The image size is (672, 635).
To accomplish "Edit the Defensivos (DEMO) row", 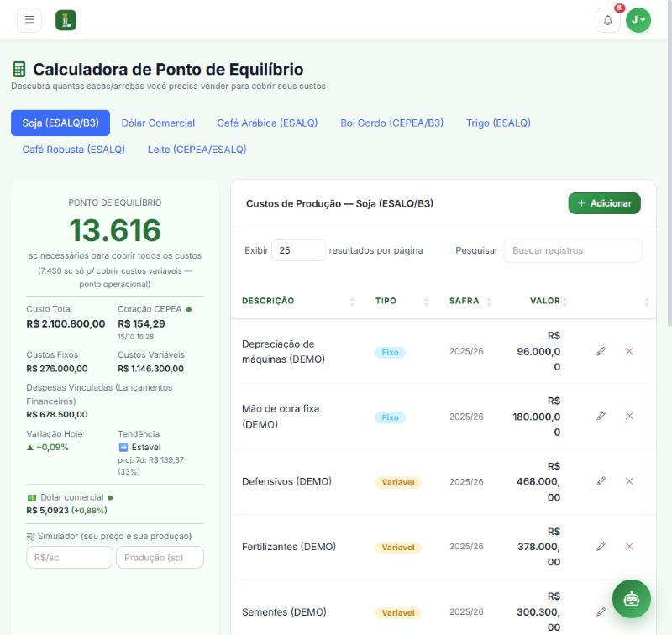I will (x=601, y=481).
